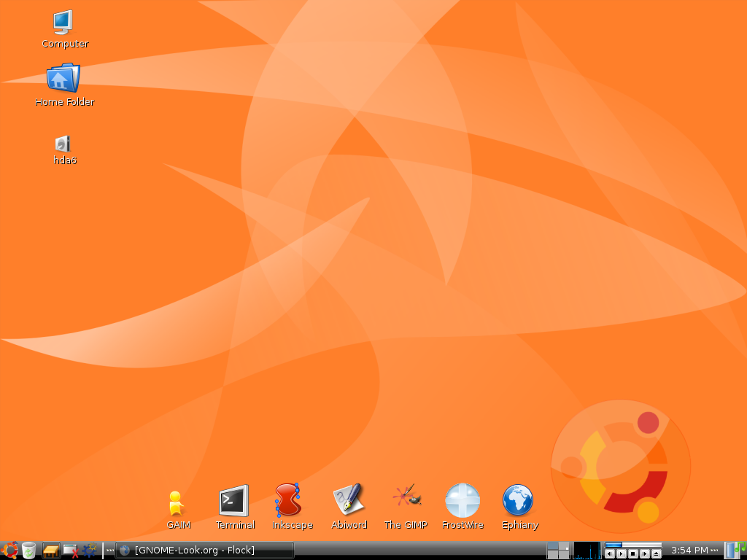
Task: Click the music player progress bar
Action: point(633,545)
